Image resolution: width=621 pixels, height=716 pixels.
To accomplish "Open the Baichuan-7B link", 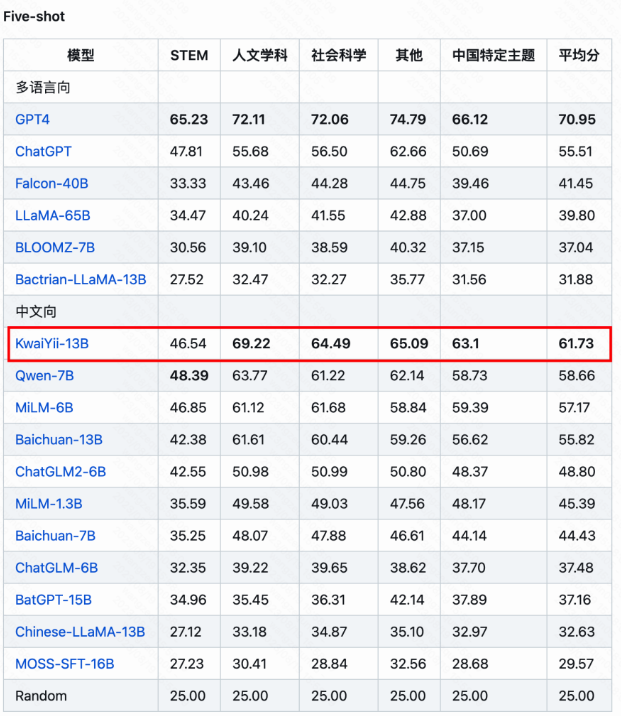I will click(x=55, y=536).
